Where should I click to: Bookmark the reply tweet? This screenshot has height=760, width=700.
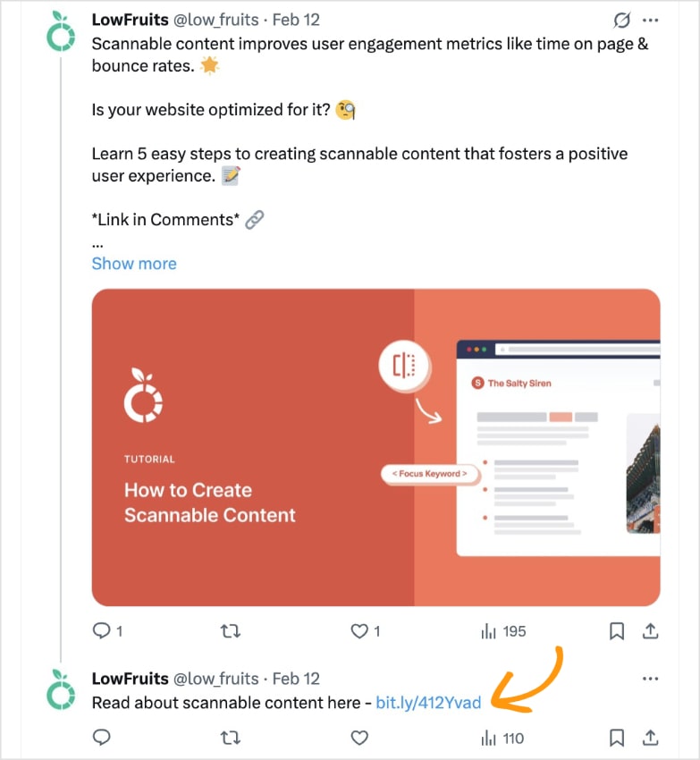coord(616,738)
